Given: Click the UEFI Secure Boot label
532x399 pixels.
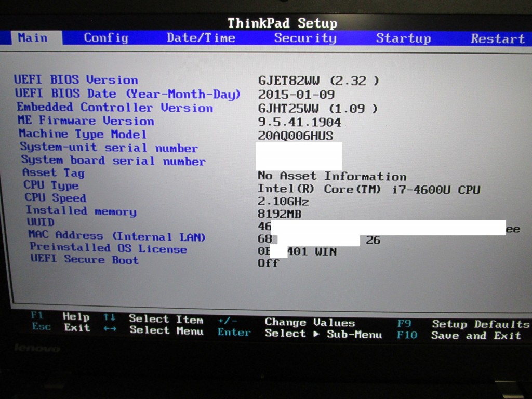Looking at the screenshot, I should coord(85,260).
